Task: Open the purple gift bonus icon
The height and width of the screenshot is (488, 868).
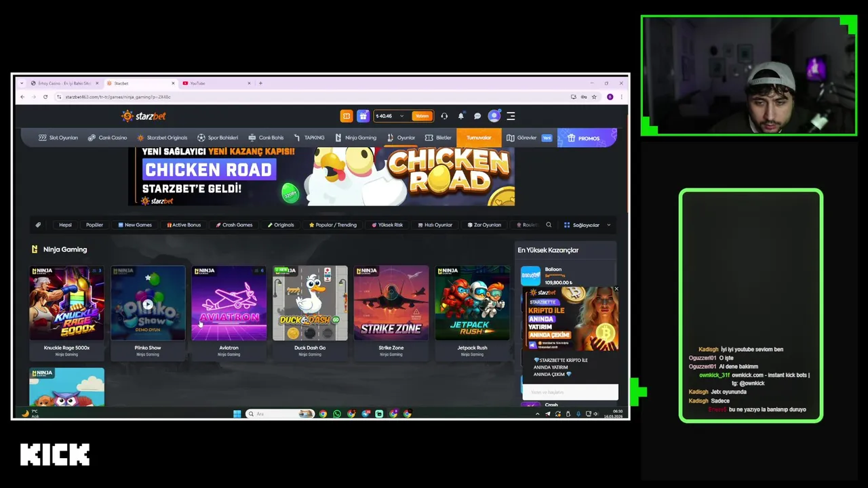Action: coord(363,116)
